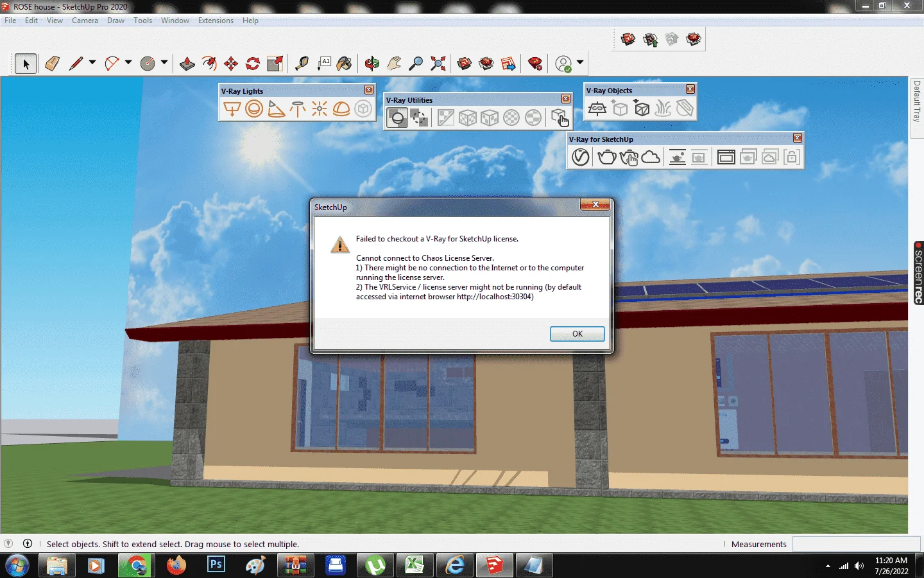This screenshot has height=578, width=924.
Task: Click the Instructor info icon in status bar
Action: (x=28, y=543)
